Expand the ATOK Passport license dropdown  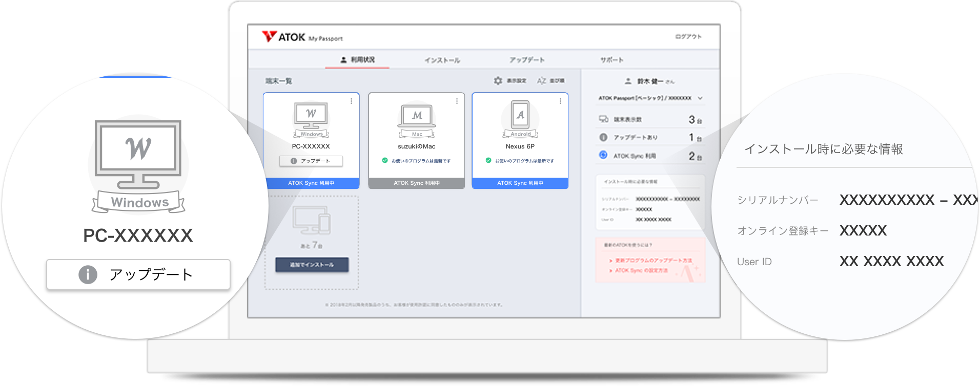pos(650,98)
